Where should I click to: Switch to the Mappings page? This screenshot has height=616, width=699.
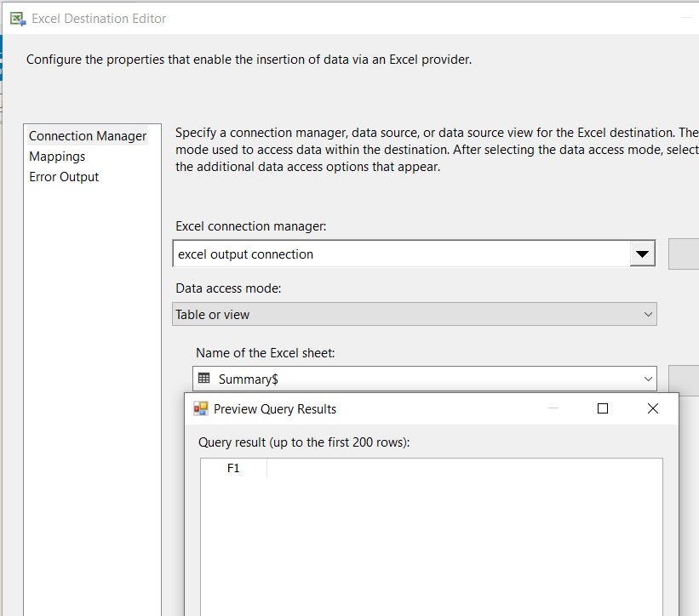coord(57,157)
